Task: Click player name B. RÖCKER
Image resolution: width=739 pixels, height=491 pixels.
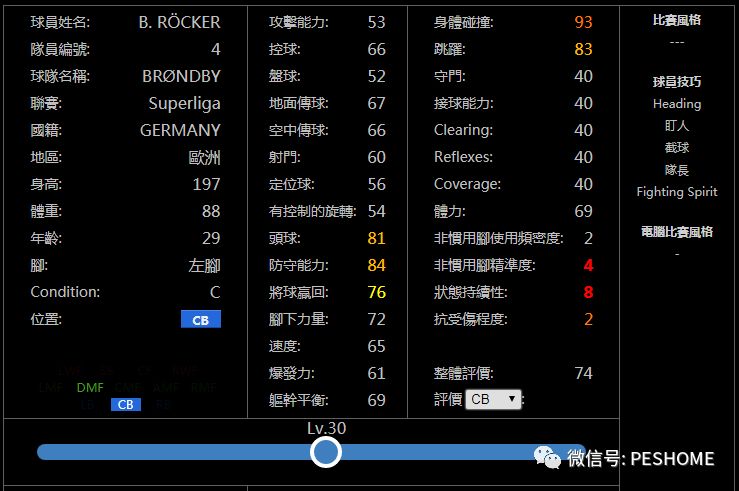Action: click(179, 22)
